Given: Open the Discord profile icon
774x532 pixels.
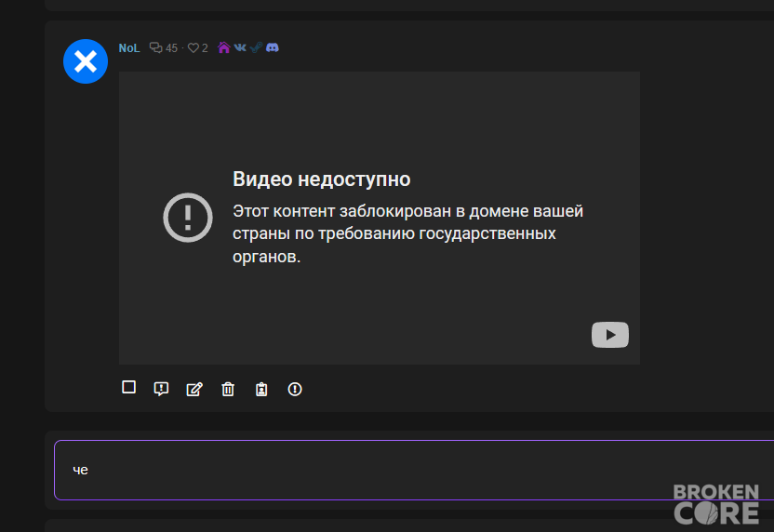Looking at the screenshot, I should pos(273,47).
